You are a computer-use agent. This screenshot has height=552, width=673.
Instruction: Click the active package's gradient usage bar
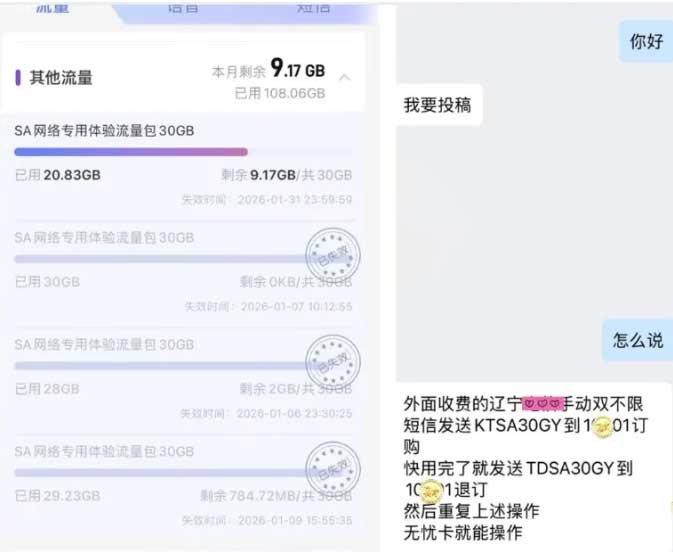131,152
